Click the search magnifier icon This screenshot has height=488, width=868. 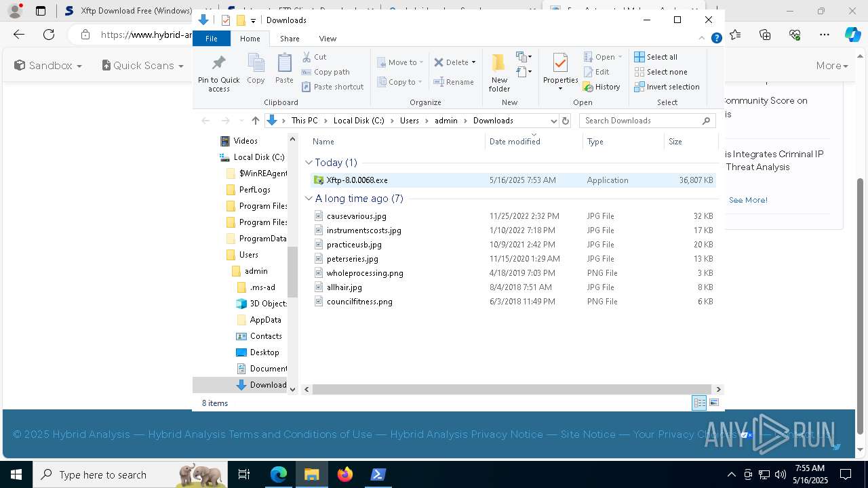pos(706,121)
